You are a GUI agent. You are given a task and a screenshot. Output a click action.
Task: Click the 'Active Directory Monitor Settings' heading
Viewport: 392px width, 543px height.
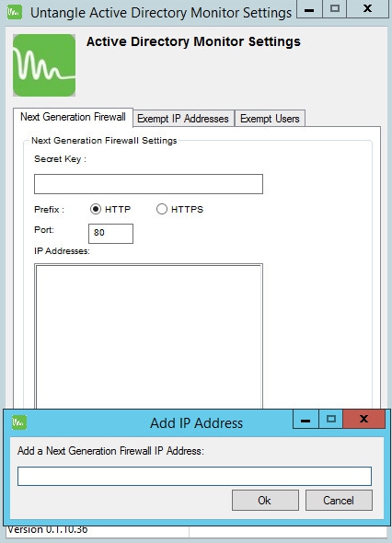193,41
